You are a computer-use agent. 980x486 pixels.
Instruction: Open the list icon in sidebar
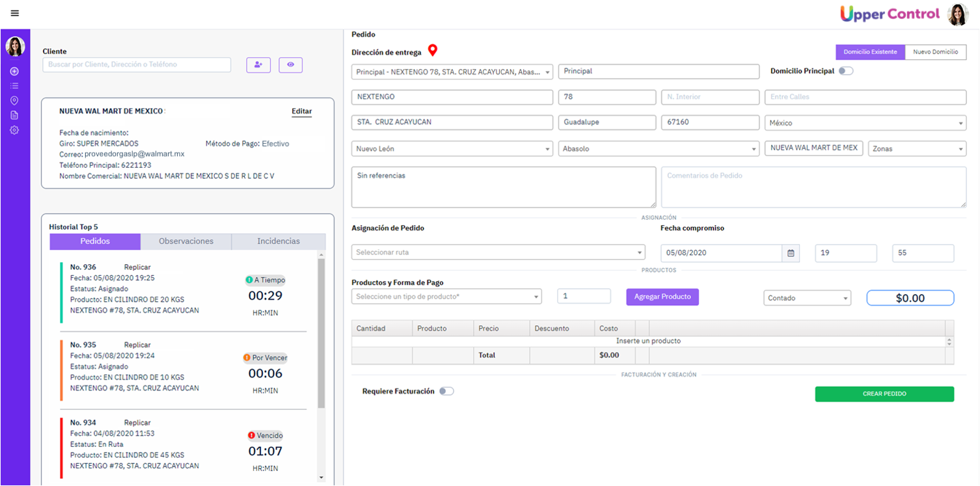pos(14,85)
